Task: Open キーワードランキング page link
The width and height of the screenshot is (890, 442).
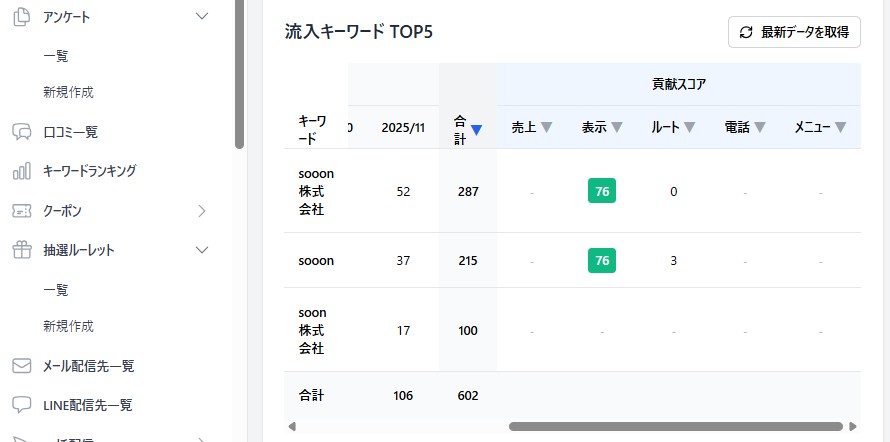Action: pos(89,171)
